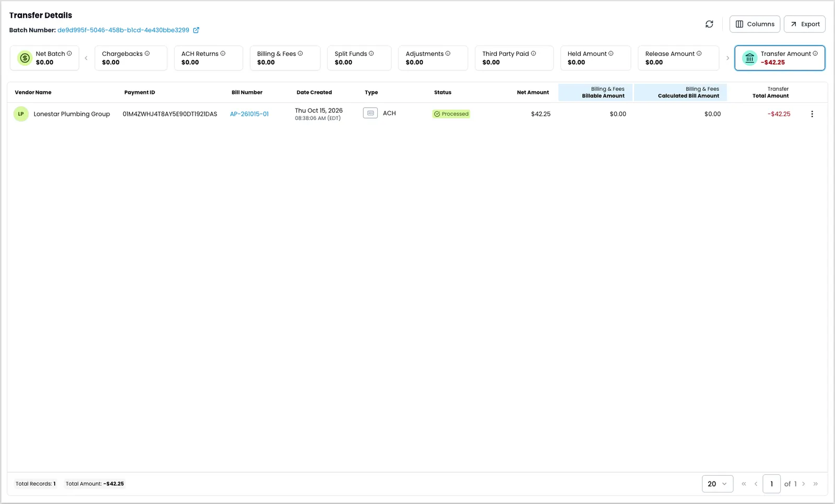Open row actions menu for Lonestar Plumbing
Screen dimensions: 835x504
(812, 114)
